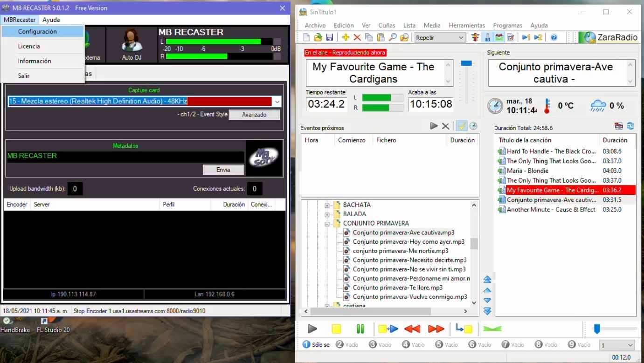Click the stop-then-play next track button
Screen dimensions: 644x363
pyautogui.click(x=388, y=329)
